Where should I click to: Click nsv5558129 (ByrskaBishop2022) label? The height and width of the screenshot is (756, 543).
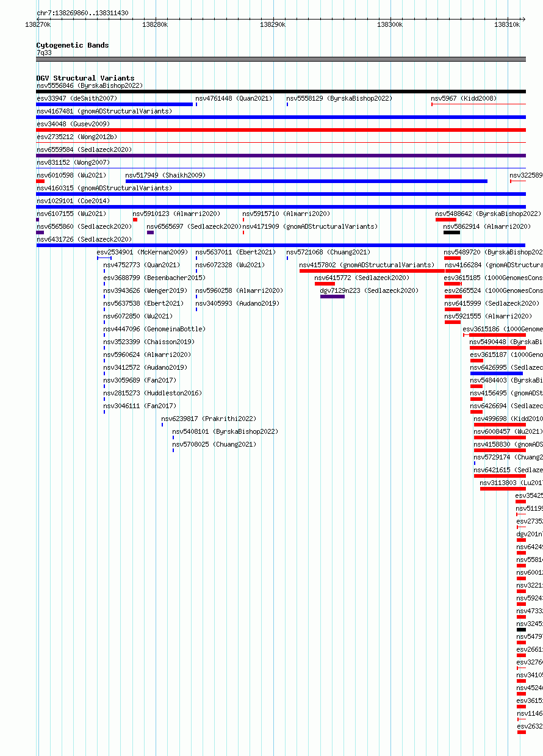click(x=339, y=99)
